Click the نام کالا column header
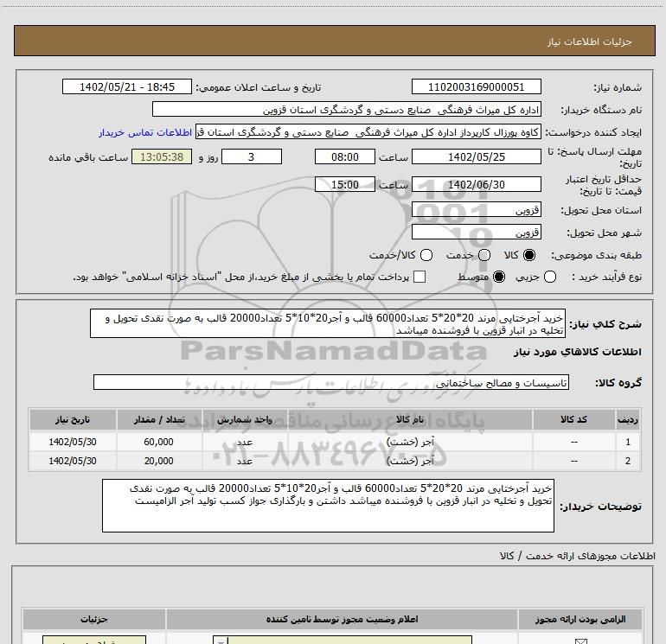 pos(410,420)
